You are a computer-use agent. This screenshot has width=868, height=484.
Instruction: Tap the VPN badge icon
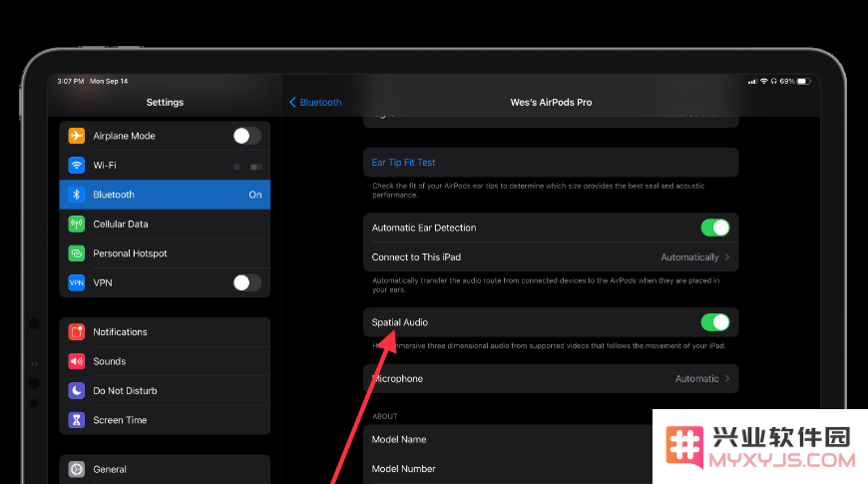tap(77, 282)
